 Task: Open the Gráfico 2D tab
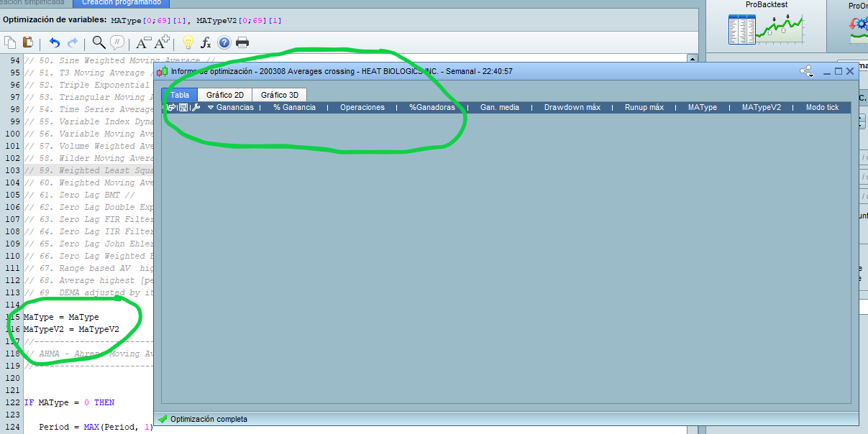225,95
